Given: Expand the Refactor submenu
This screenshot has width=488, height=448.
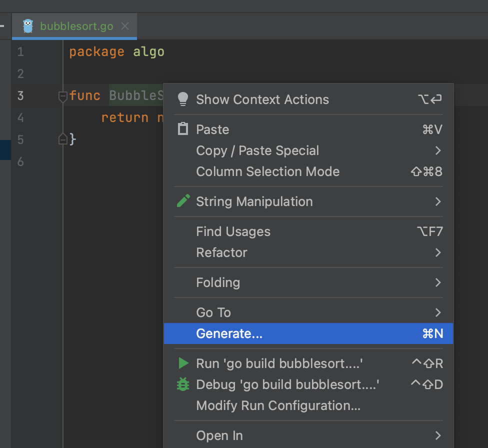Looking at the screenshot, I should (x=221, y=252).
